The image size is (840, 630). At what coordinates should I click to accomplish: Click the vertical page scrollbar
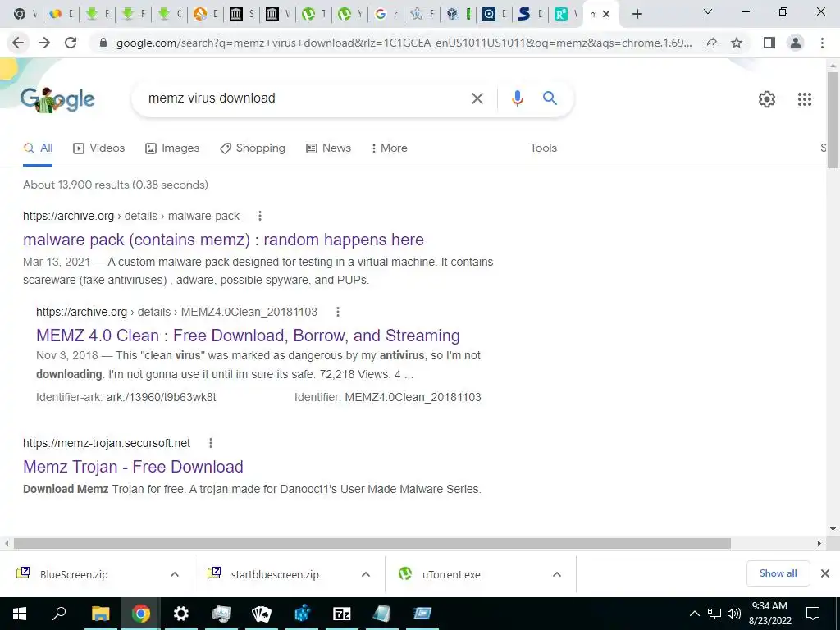[x=833, y=121]
